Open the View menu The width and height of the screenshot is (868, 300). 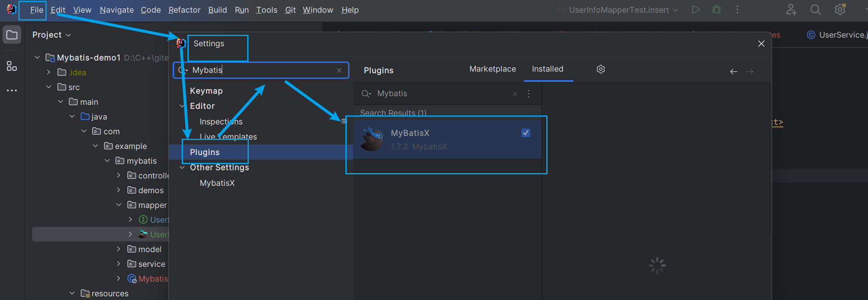point(82,10)
